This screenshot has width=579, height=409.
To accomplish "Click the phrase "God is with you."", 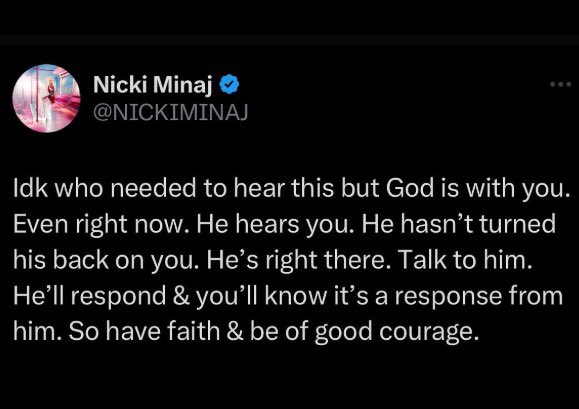I will tap(478, 189).
